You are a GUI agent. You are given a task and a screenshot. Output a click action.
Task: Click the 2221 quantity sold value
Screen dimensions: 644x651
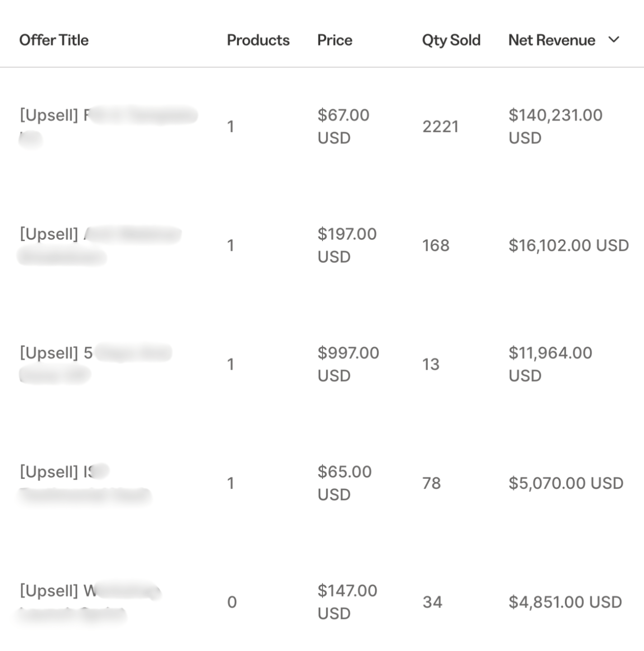point(440,127)
